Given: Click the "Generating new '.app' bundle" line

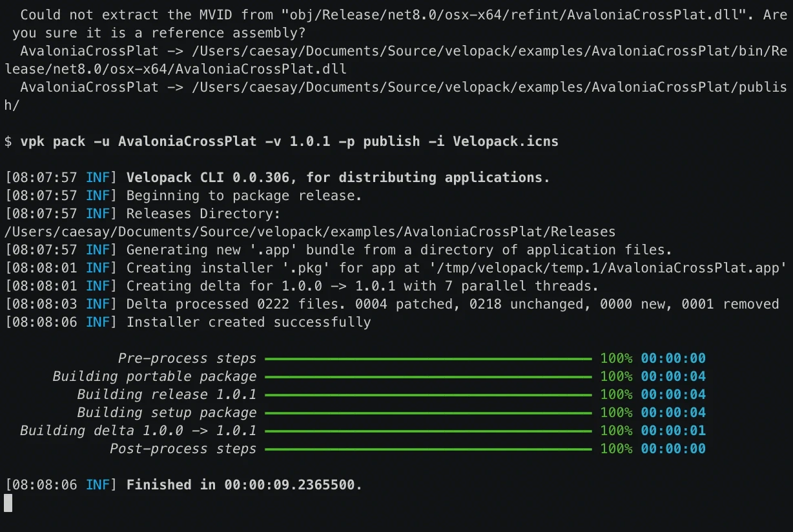Looking at the screenshot, I should (x=399, y=250).
